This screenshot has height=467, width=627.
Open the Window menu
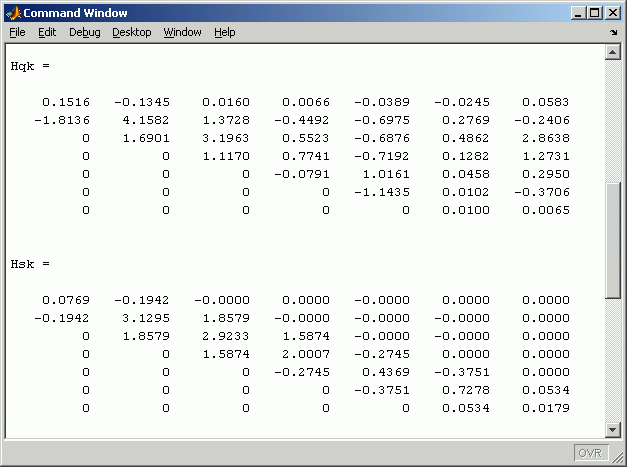(182, 32)
